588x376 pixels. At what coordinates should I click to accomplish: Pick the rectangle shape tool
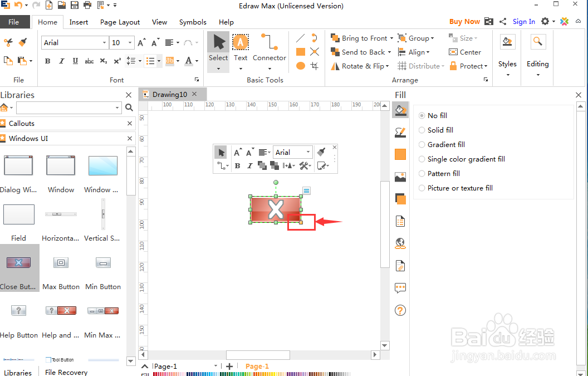point(300,52)
